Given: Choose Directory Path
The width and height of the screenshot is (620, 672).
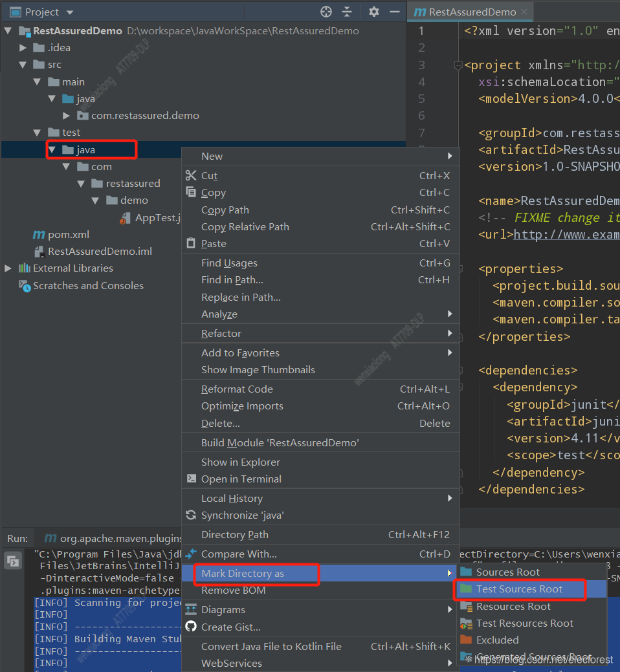Looking at the screenshot, I should (x=321, y=535).
